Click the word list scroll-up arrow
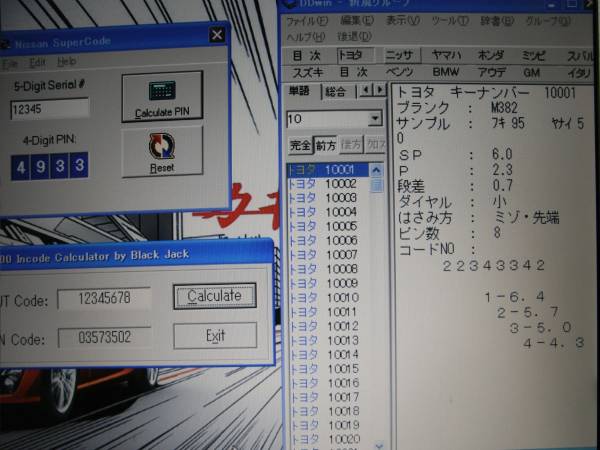Viewport: 600px width, 450px height. click(x=376, y=170)
